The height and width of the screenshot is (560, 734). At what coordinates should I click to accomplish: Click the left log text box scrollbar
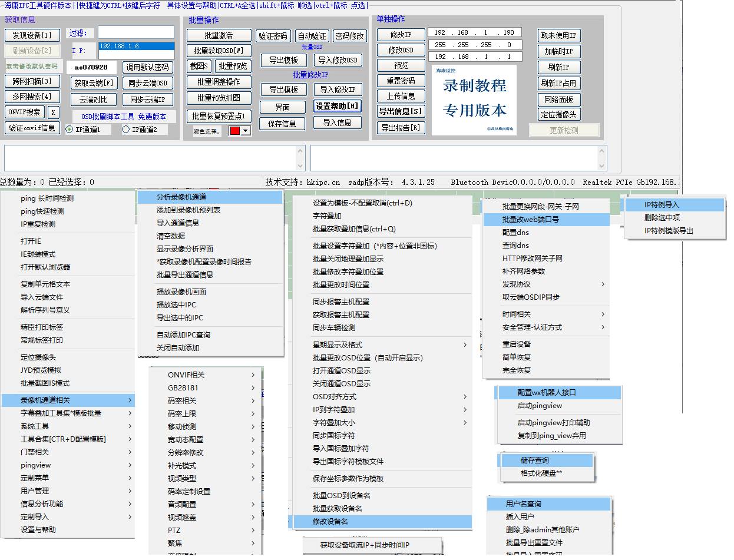click(301, 158)
